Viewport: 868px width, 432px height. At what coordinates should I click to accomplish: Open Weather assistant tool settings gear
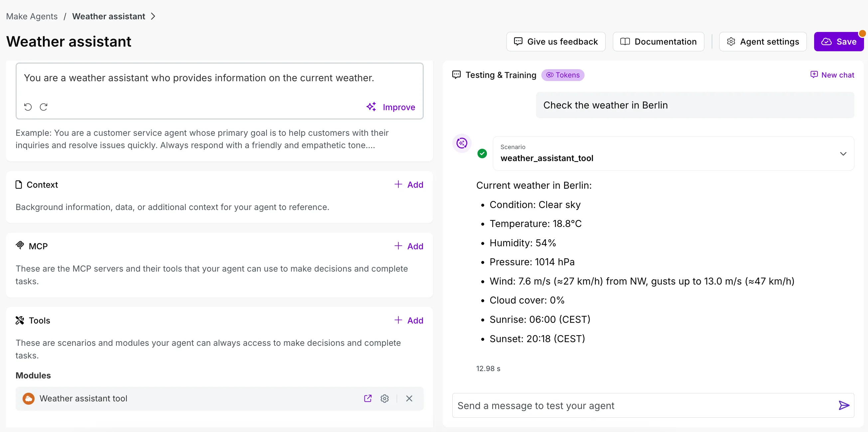(x=384, y=398)
